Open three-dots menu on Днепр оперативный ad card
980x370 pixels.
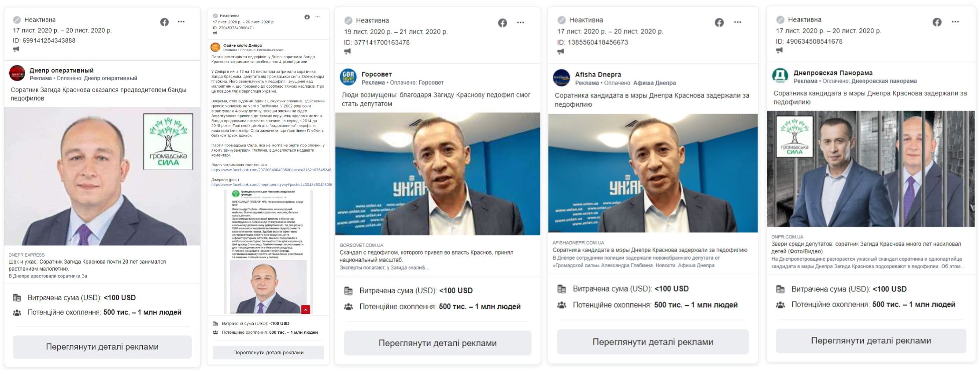[x=181, y=22]
